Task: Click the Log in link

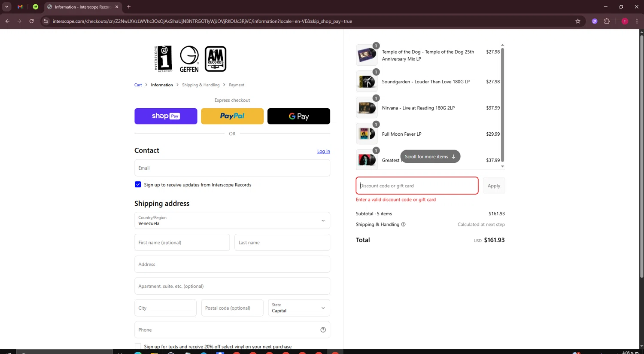Action: [323, 151]
